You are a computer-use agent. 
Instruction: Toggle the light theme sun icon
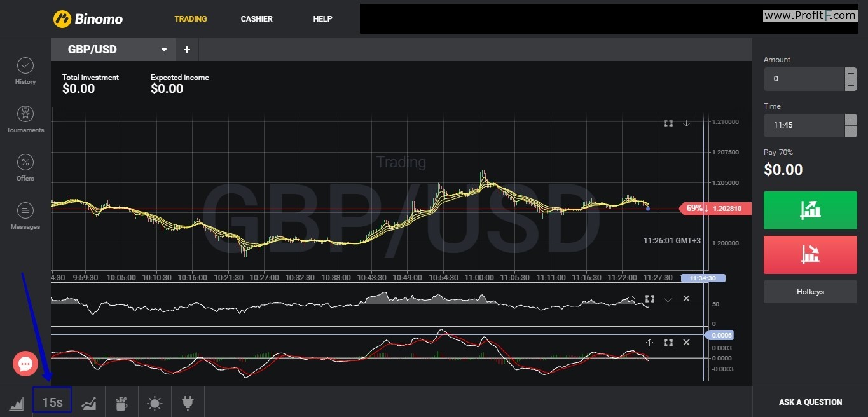(x=155, y=402)
